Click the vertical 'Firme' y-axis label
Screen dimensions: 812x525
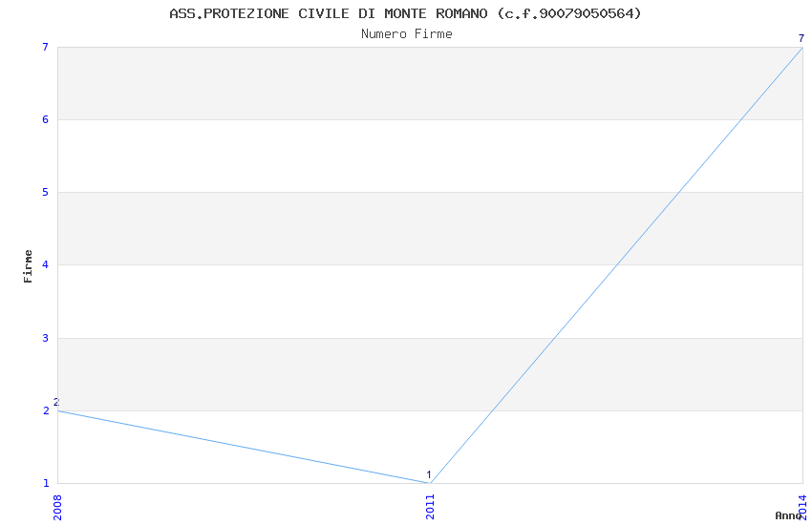(29, 265)
